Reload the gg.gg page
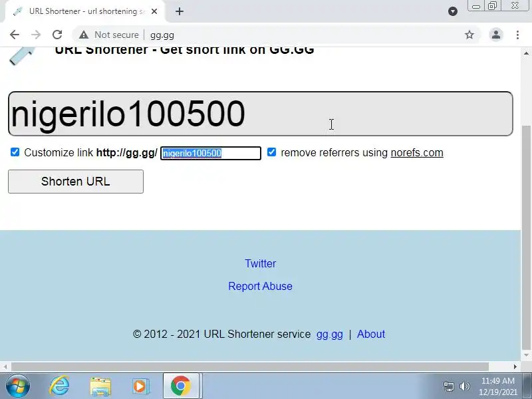The height and width of the screenshot is (399, 532). coord(57,35)
